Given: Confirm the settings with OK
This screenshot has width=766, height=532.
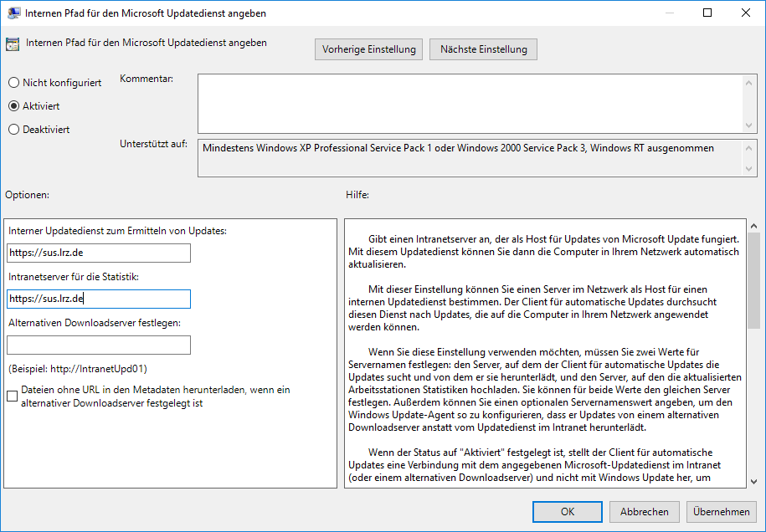Looking at the screenshot, I should 567,511.
